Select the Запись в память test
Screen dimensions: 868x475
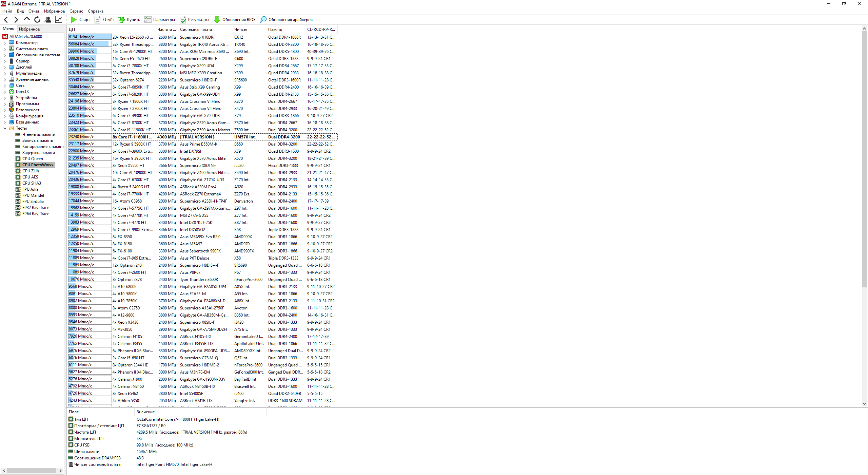point(37,140)
